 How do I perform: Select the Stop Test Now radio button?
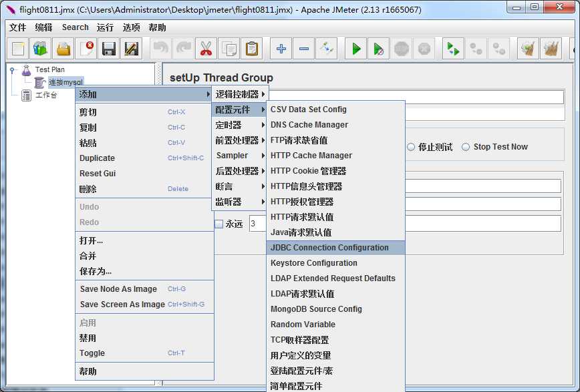[466, 147]
